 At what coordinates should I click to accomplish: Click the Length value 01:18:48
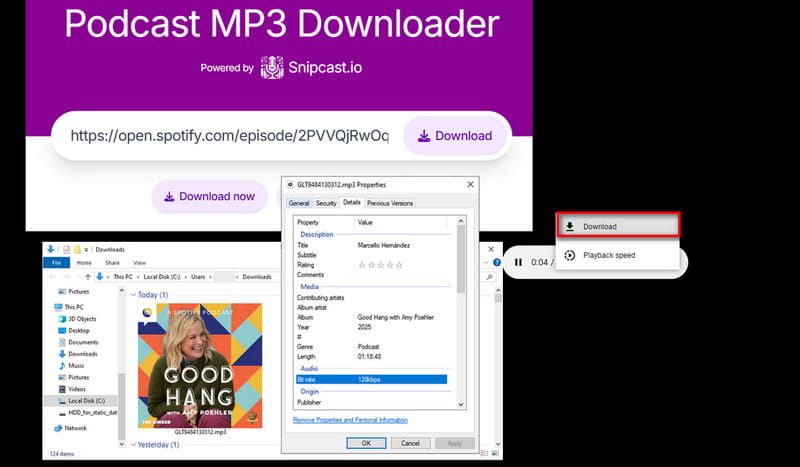[x=369, y=357]
